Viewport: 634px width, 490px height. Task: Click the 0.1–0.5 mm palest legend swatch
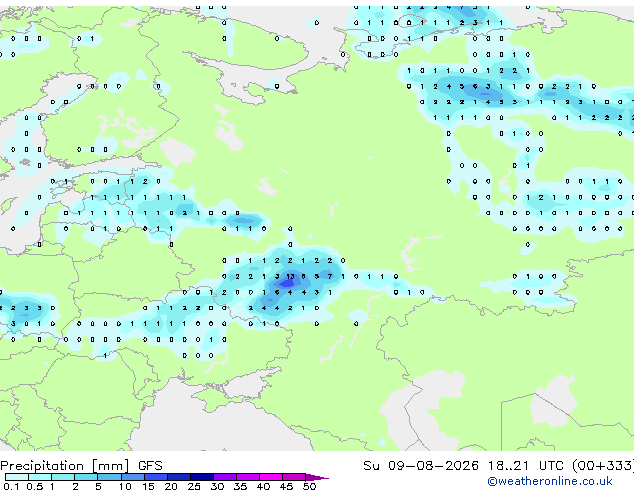tap(17, 477)
